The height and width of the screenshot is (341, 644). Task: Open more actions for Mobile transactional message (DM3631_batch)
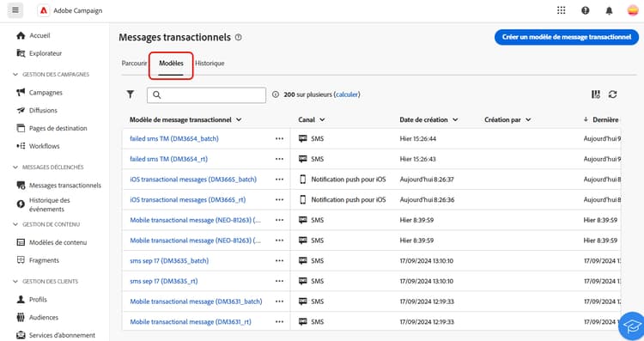pos(279,301)
